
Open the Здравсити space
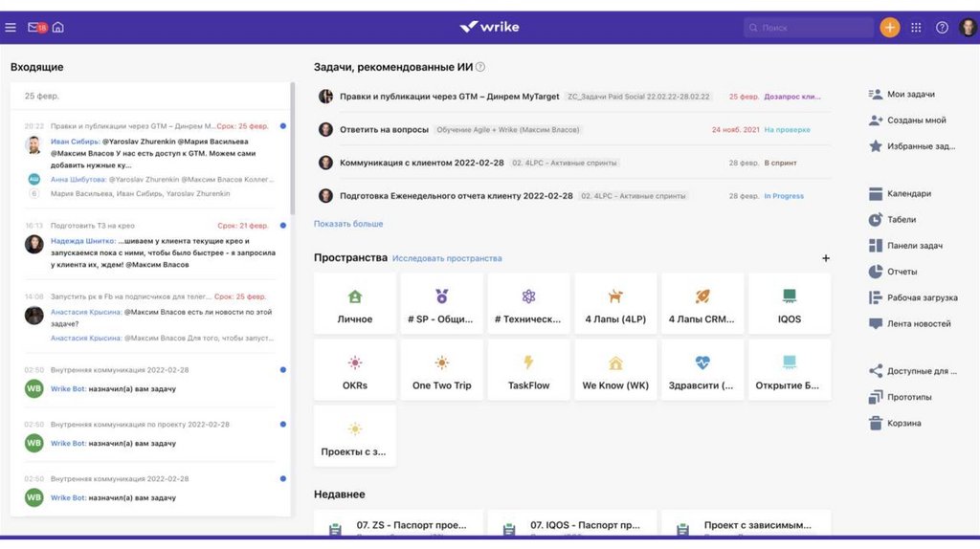(x=702, y=370)
